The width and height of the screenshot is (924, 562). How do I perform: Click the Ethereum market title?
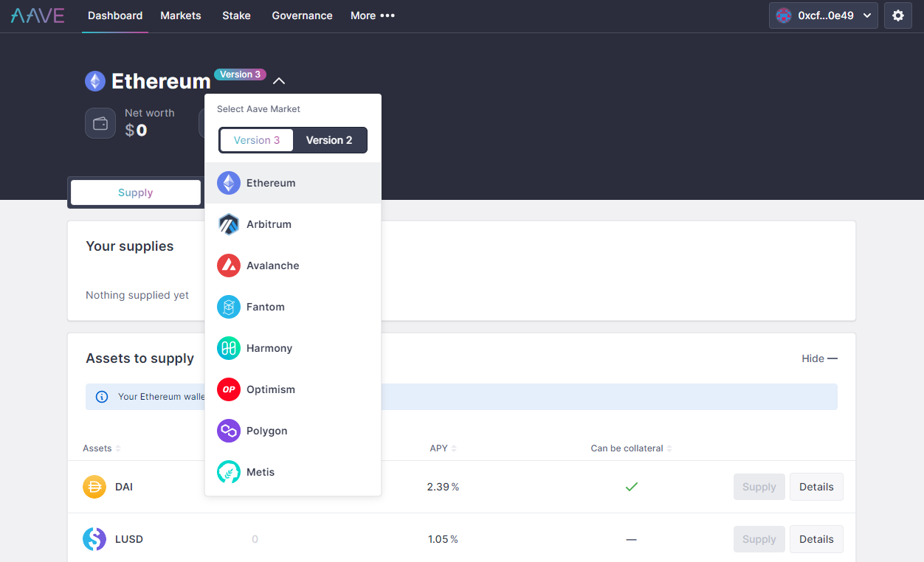(161, 81)
